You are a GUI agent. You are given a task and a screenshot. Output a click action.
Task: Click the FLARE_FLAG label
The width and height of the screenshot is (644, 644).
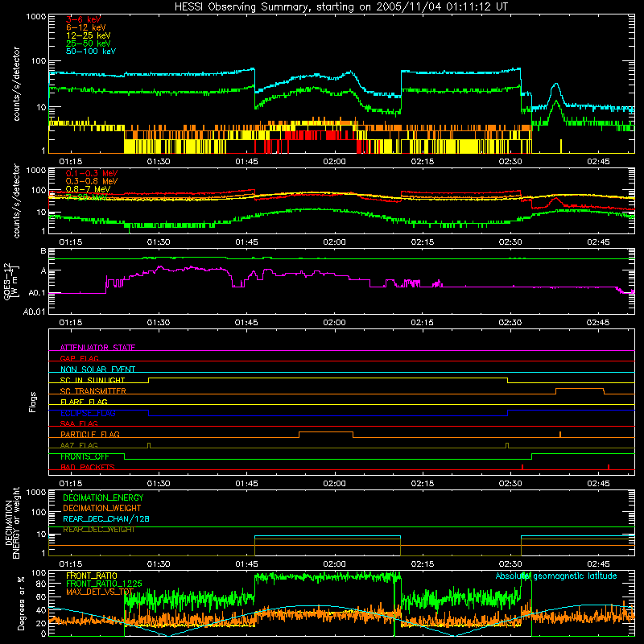click(84, 402)
